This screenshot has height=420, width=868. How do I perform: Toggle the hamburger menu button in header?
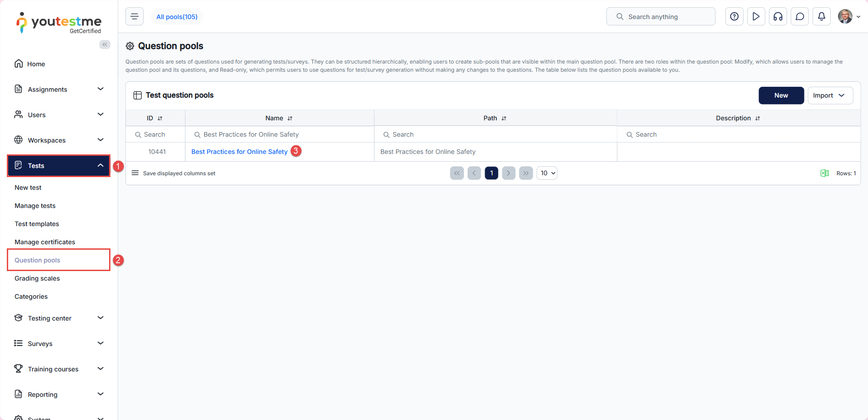[x=135, y=16]
